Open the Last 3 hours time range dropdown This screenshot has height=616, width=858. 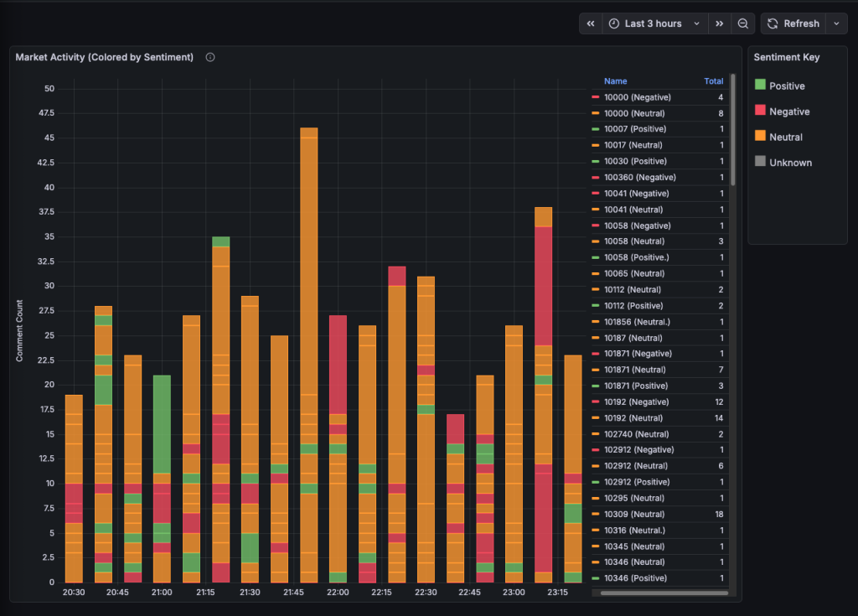[654, 23]
